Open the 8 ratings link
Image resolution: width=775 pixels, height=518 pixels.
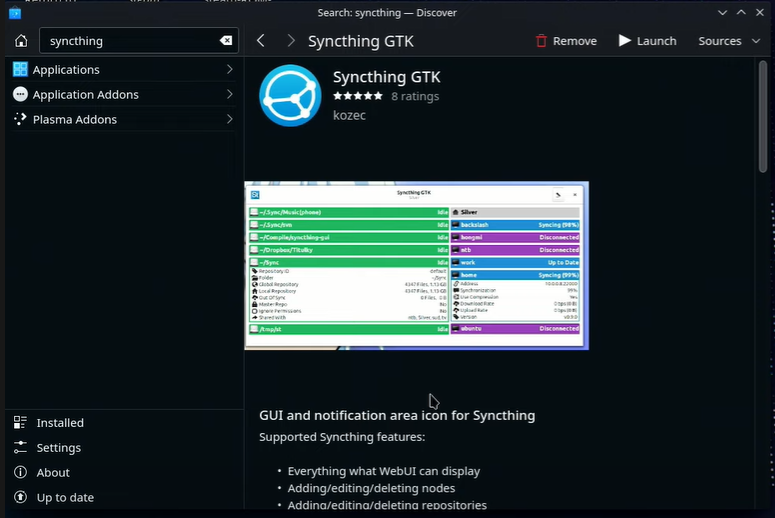pos(415,96)
